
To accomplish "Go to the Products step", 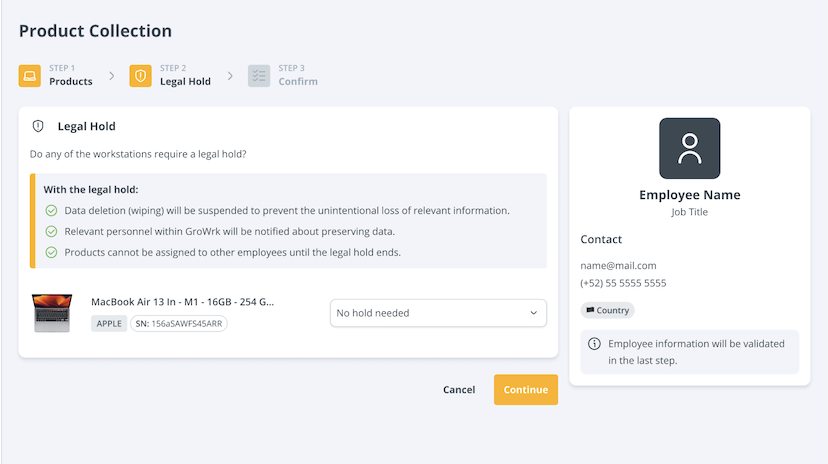I will [x=71, y=81].
